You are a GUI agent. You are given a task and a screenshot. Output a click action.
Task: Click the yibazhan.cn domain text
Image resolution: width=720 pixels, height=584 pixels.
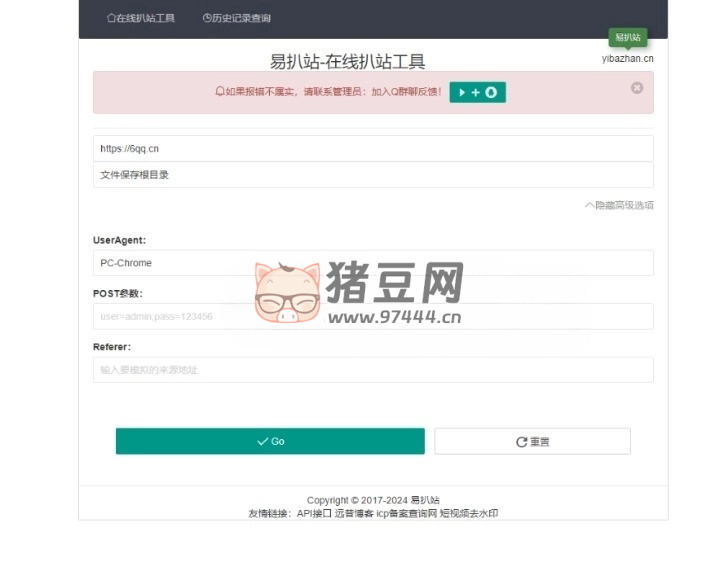[627, 58]
